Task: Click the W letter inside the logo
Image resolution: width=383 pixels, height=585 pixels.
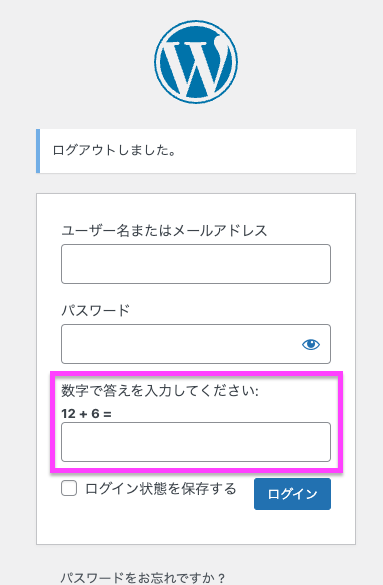Action: tap(194, 63)
